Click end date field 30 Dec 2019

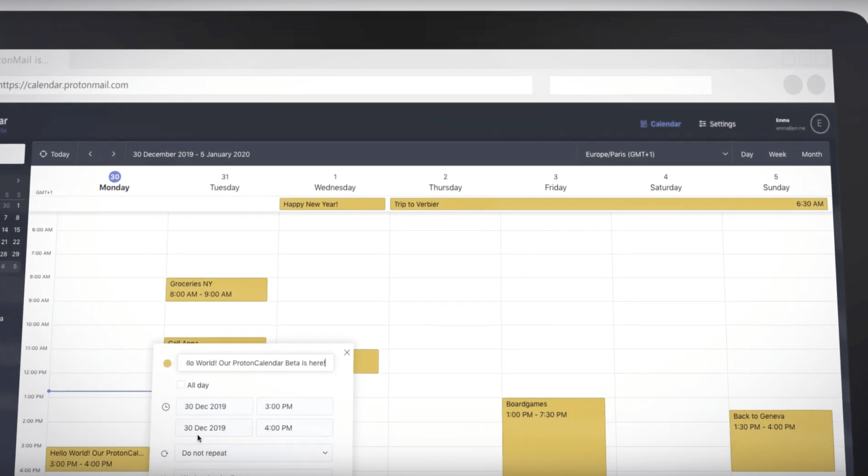[214, 428]
